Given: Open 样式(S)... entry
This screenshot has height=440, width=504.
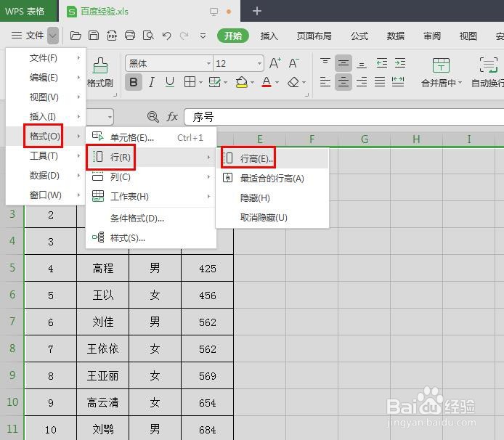Looking at the screenshot, I should tap(151, 238).
